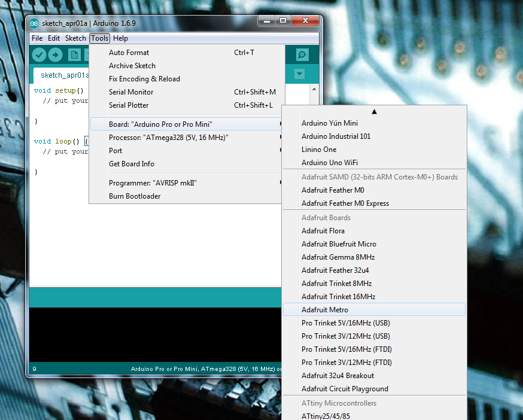Viewport: 523px width, 420px height.
Task: Open the Help menu
Action: click(x=120, y=38)
